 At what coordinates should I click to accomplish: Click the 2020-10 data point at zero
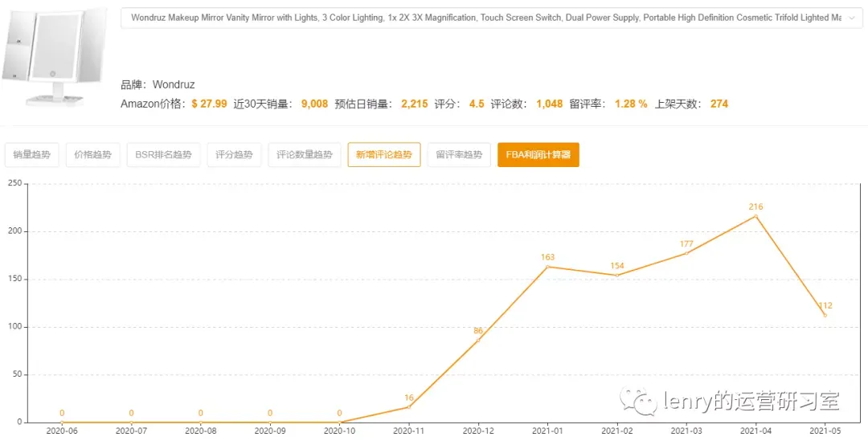click(339, 423)
